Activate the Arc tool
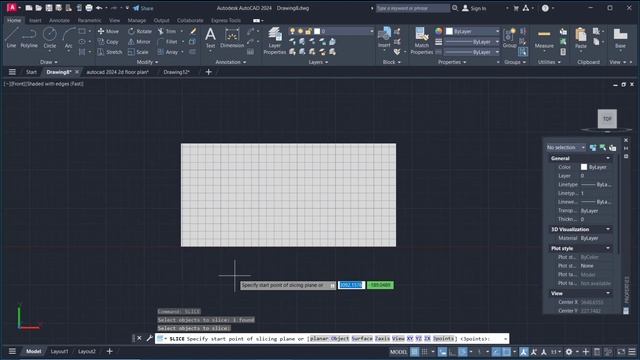This screenshot has height=360, width=640. coord(69,38)
